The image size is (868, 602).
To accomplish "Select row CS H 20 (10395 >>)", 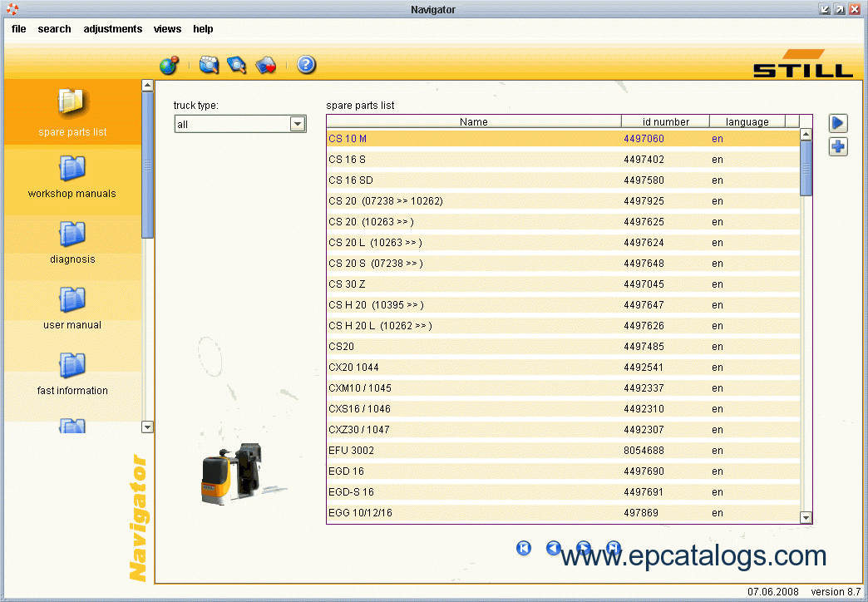I will (563, 304).
